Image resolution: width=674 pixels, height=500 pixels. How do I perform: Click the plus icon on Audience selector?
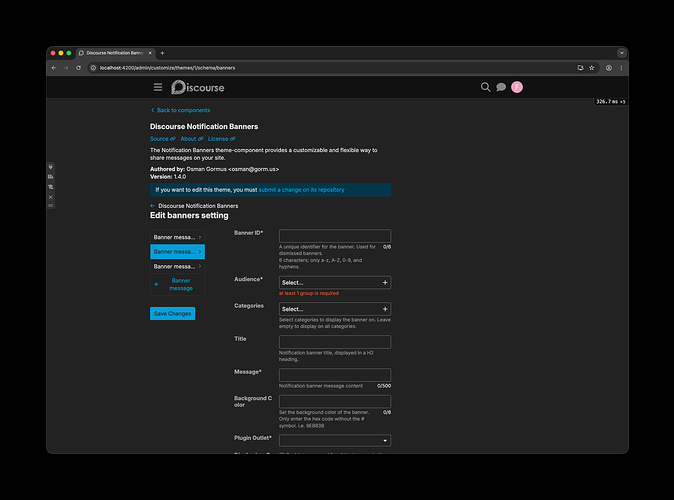(x=385, y=282)
